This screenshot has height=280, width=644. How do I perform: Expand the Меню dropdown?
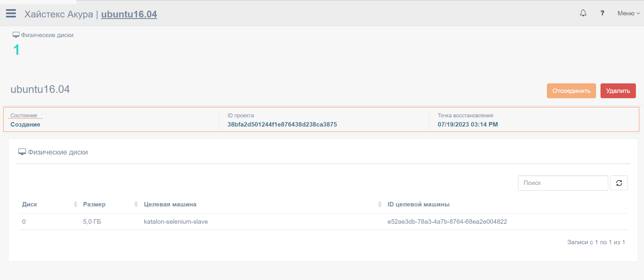pyautogui.click(x=628, y=13)
